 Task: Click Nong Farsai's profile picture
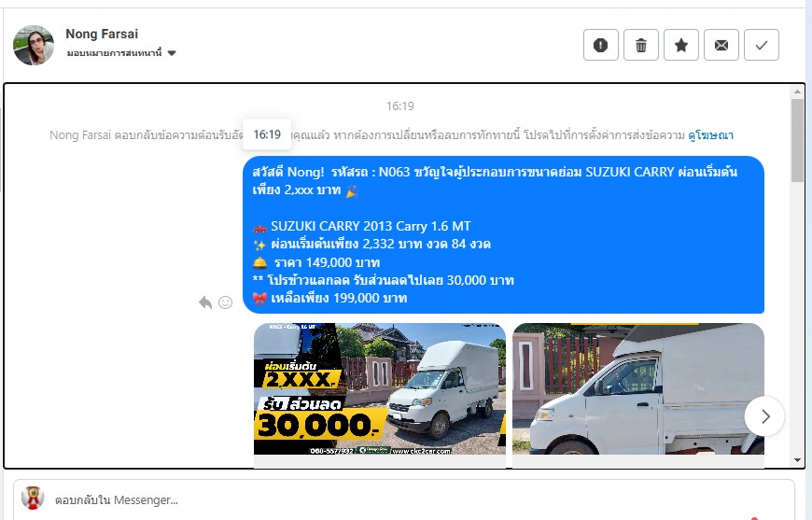pos(34,45)
